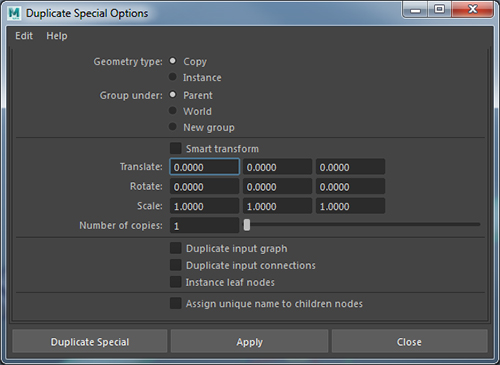Viewport: 500px width, 365px height.
Task: Click the Duplicate Special button
Action: pos(90,342)
